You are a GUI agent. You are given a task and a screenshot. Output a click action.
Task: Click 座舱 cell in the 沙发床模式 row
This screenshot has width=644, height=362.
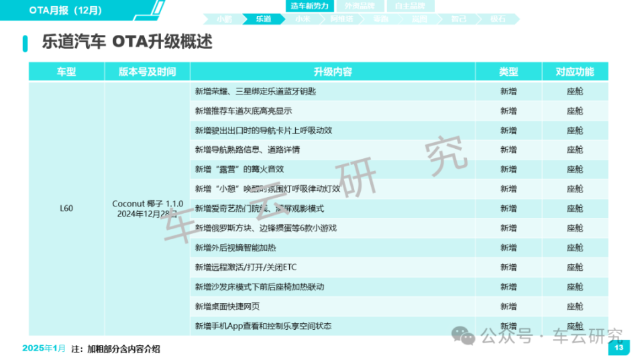[575, 287]
